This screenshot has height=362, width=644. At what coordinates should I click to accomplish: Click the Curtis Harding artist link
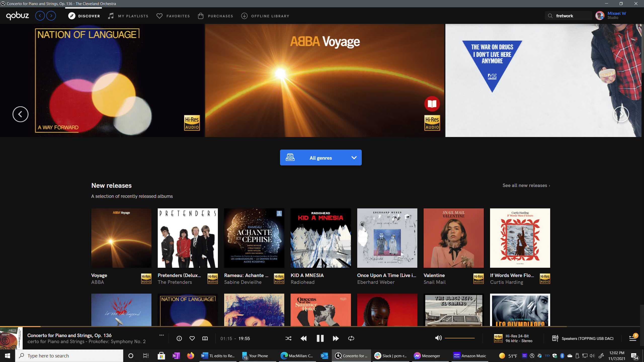pyautogui.click(x=506, y=282)
